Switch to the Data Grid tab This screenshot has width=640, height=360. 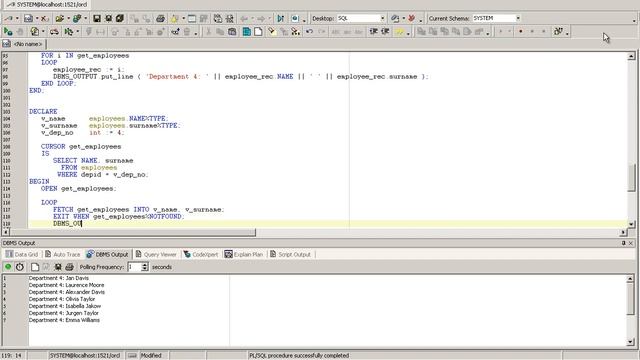tap(22, 254)
